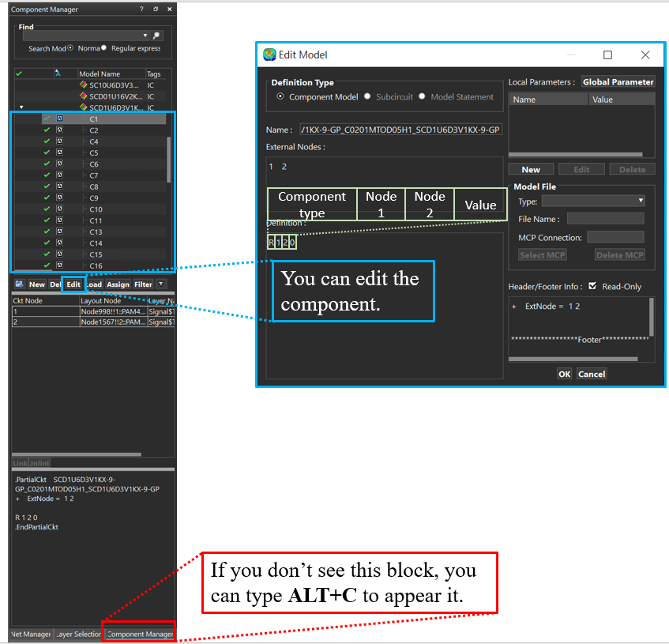Screen dimensions: 669x644
Task: Click the model type icon for C2
Action: [x=60, y=130]
